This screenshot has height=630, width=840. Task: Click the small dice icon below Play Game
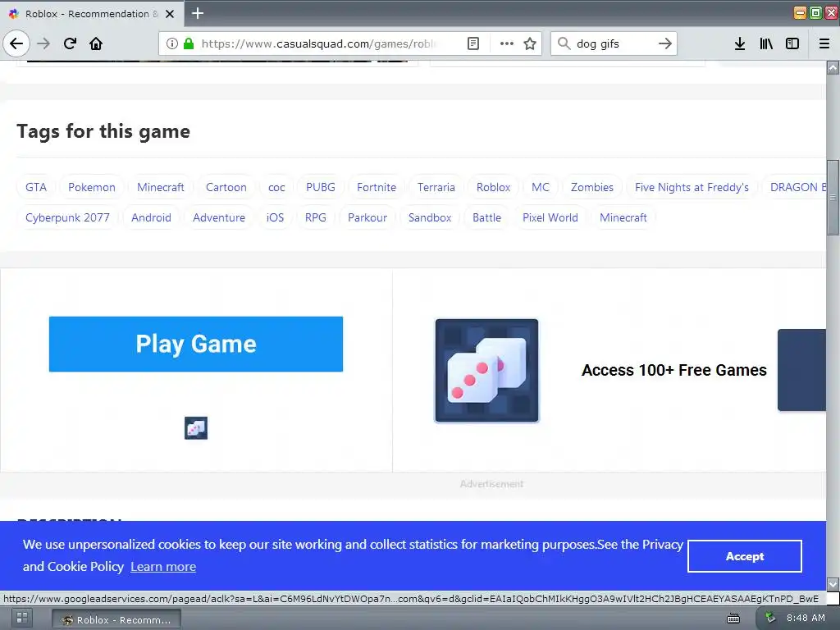click(196, 428)
